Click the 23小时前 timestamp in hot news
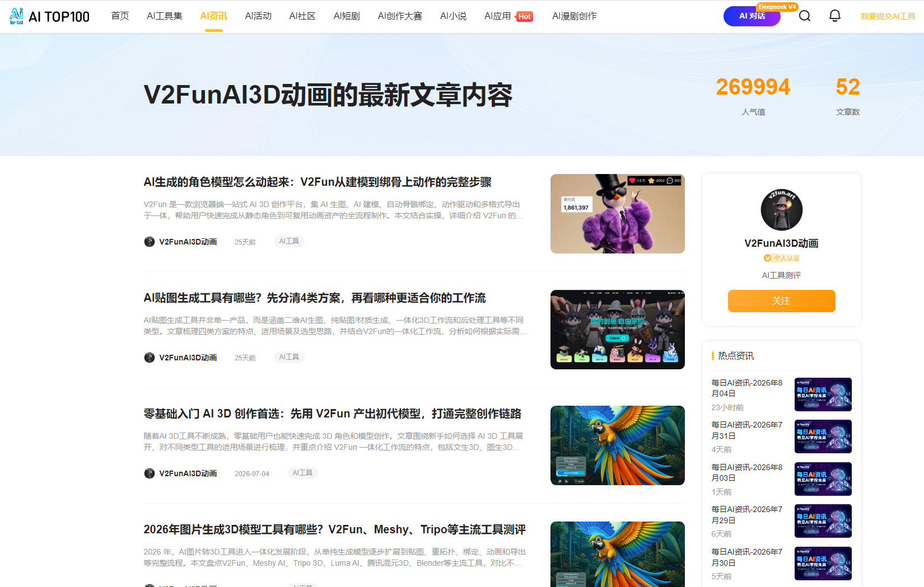The image size is (924, 587). (727, 407)
